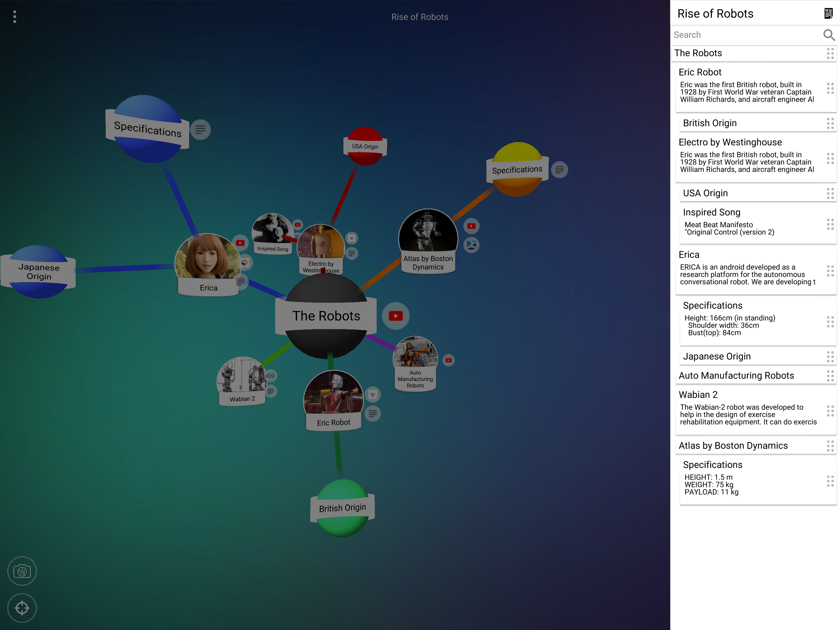
Task: Play the video on Auto Manufacturing Robots node
Action: point(449,360)
